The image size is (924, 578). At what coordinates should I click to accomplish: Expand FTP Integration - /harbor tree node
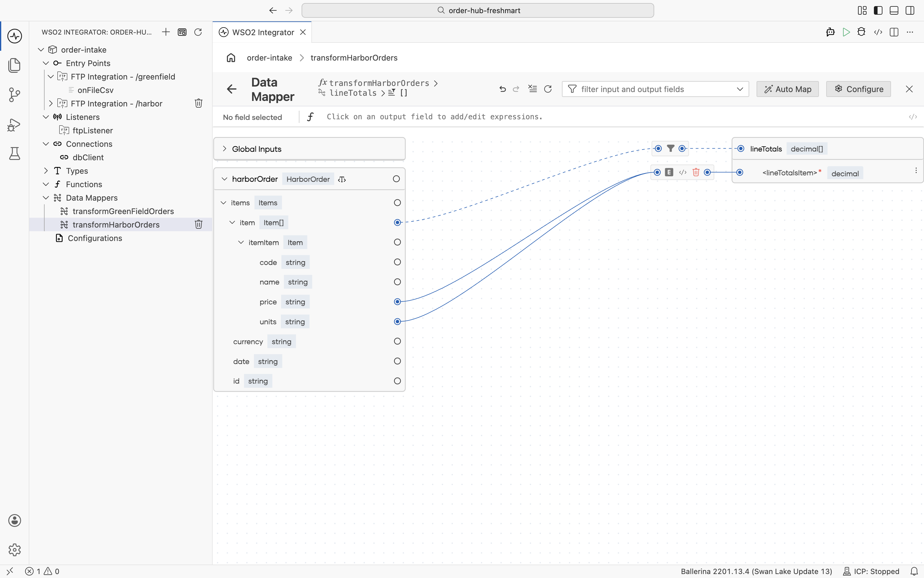click(50, 104)
